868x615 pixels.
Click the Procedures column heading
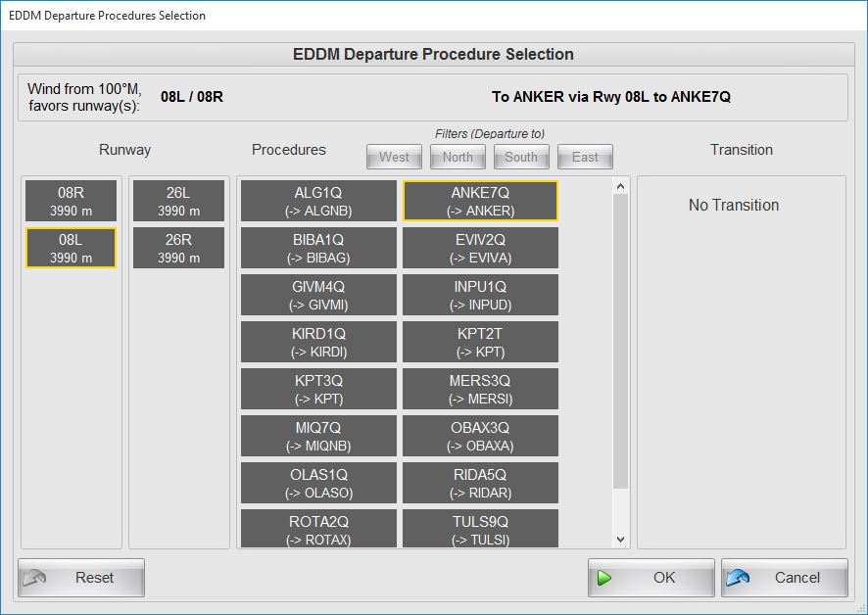coord(288,150)
